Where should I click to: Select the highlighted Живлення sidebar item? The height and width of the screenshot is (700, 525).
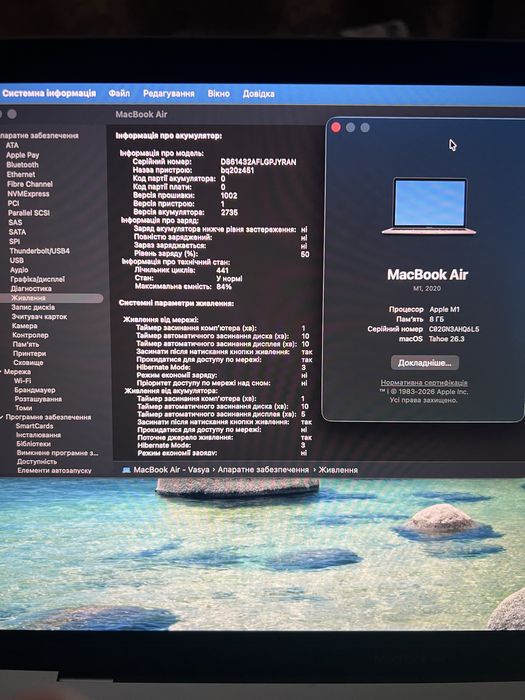pyautogui.click(x=51, y=298)
